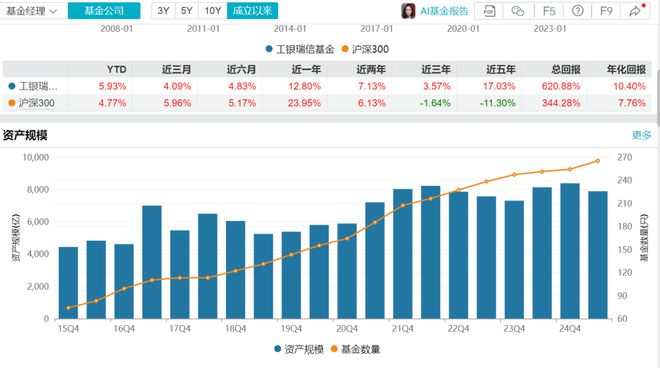Toggle 基金数量 line series legend
This screenshot has height=368, width=660.
356,349
